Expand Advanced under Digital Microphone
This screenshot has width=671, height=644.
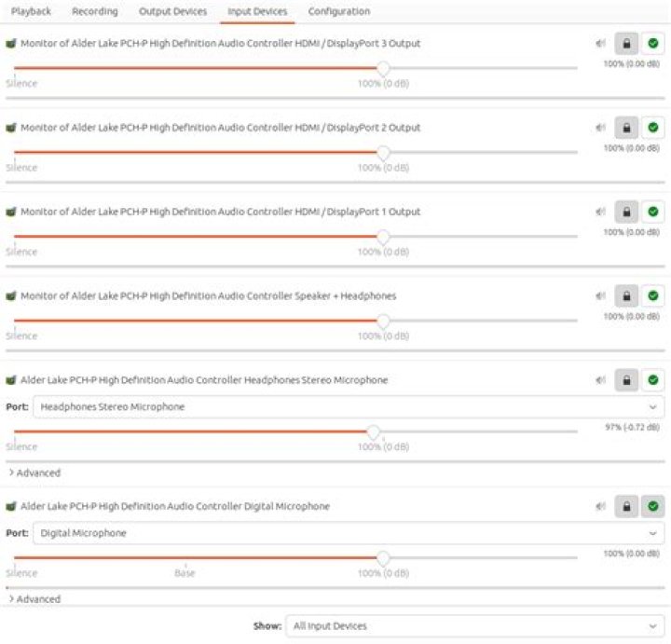tap(35, 599)
